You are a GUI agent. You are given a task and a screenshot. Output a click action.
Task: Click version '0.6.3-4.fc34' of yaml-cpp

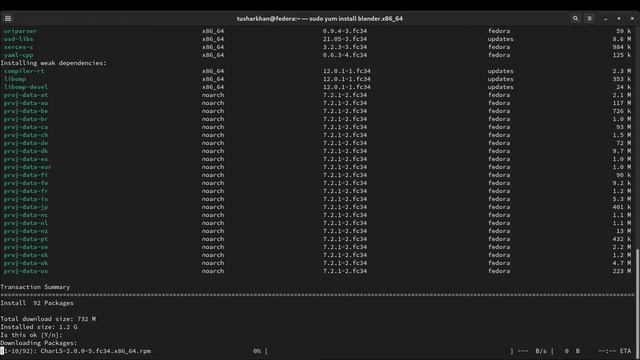[345, 55]
